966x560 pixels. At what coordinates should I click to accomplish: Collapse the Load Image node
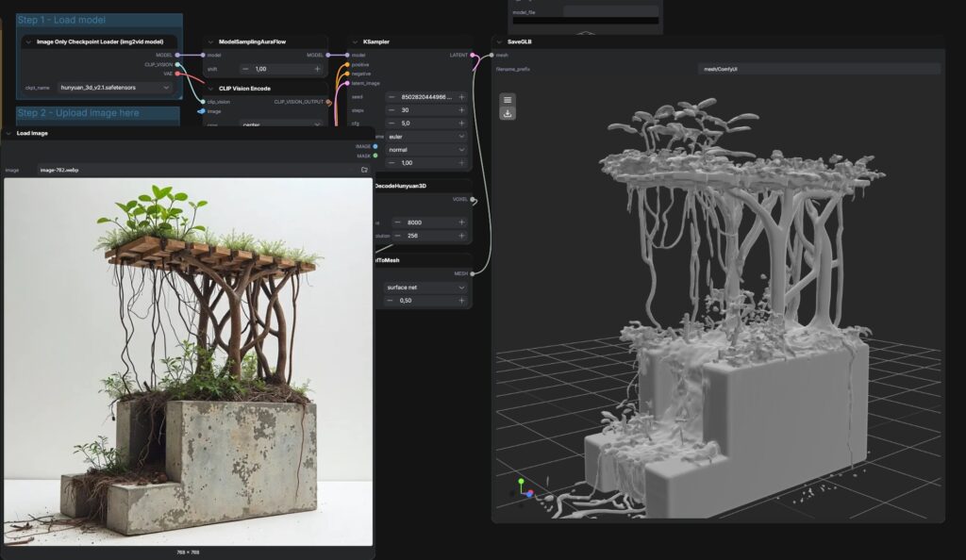pyautogui.click(x=8, y=133)
